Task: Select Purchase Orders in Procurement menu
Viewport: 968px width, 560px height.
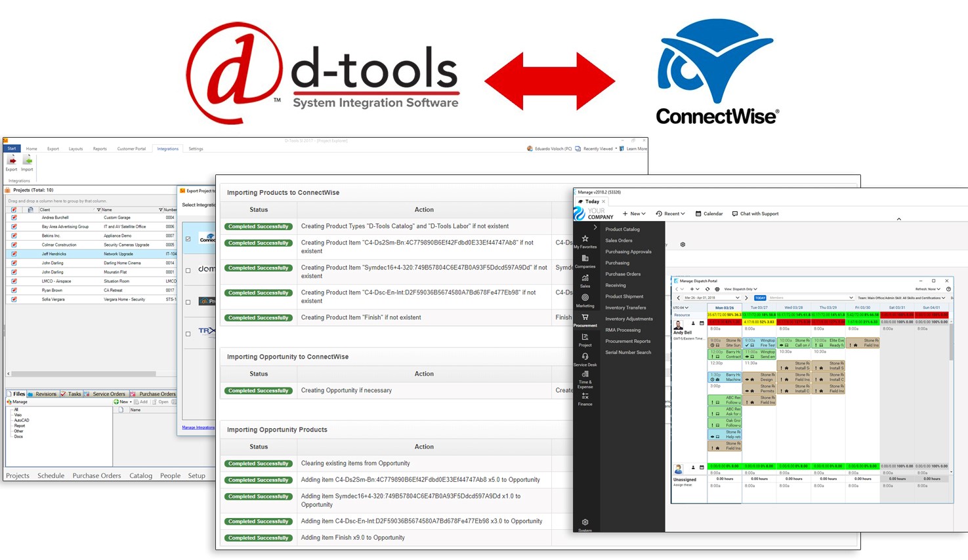Action: pyautogui.click(x=623, y=274)
